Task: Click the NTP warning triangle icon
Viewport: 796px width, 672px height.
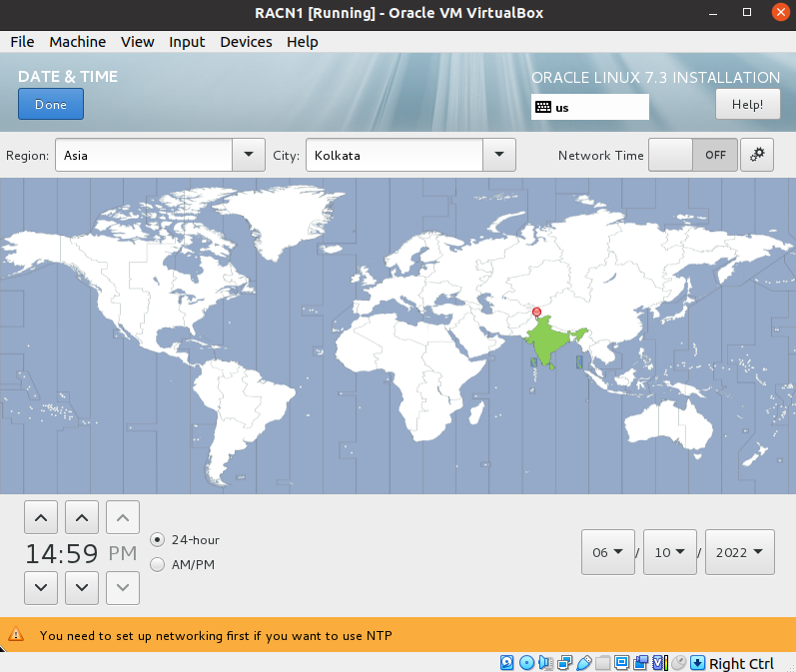Action: [x=16, y=634]
